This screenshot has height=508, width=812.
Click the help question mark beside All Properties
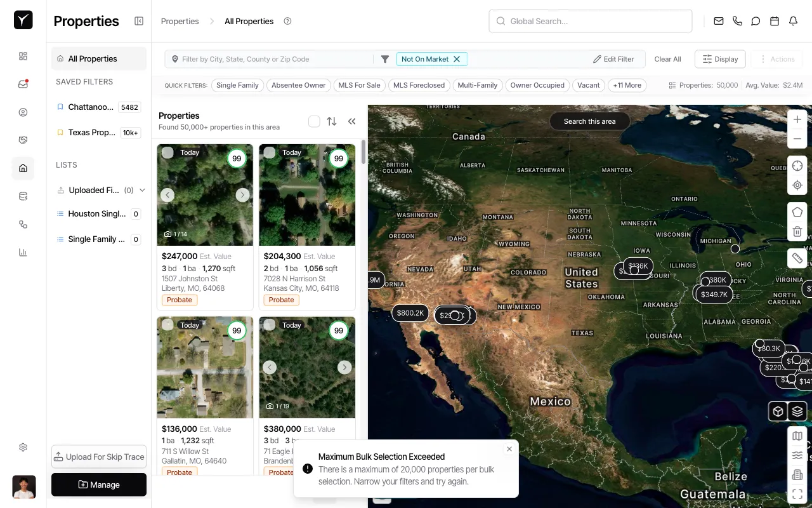[x=287, y=21]
